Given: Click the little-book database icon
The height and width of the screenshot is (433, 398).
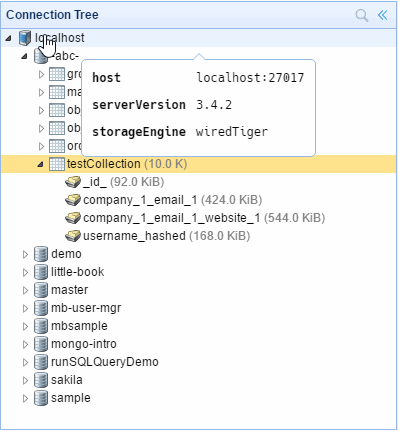Looking at the screenshot, I should pyautogui.click(x=41, y=272).
